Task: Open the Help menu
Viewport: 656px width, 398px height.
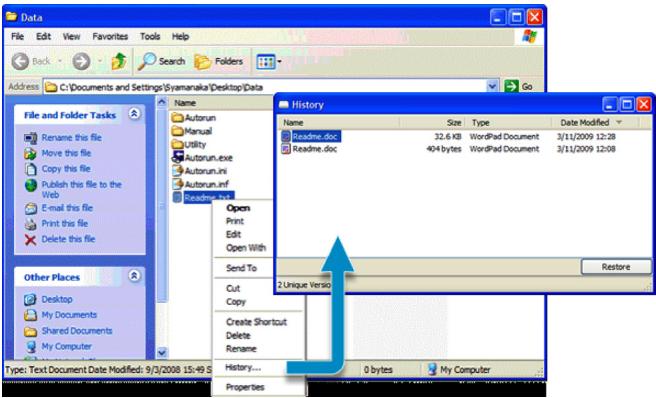Action: pyautogui.click(x=180, y=36)
